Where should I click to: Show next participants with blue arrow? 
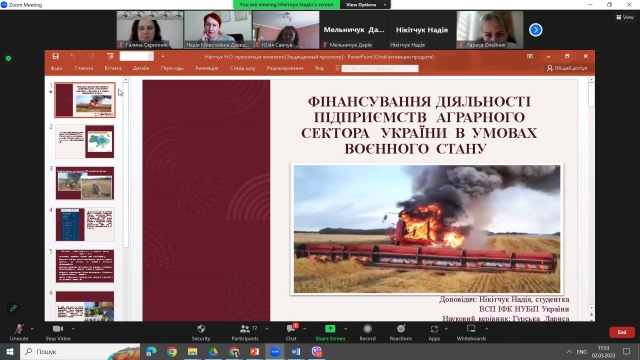[536, 30]
